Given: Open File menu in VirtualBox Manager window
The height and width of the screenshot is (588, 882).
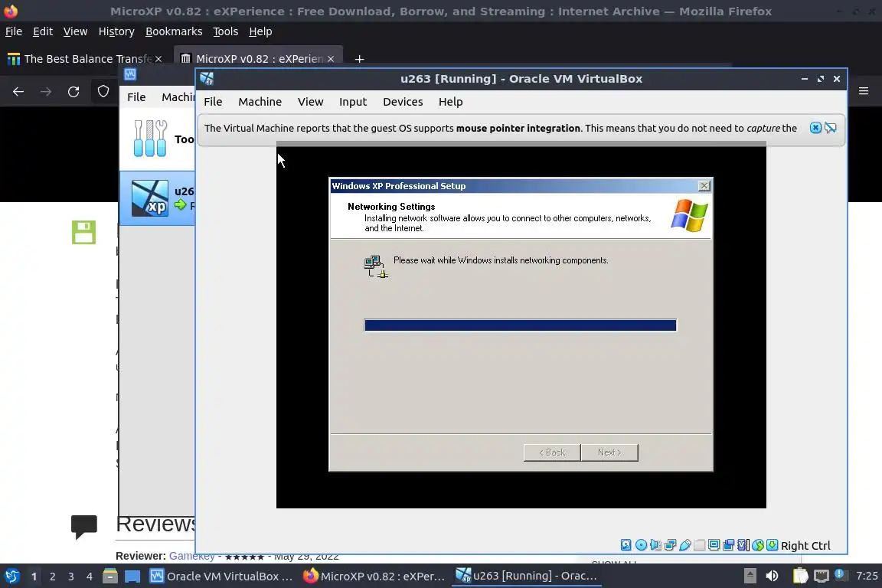Looking at the screenshot, I should pos(136,97).
